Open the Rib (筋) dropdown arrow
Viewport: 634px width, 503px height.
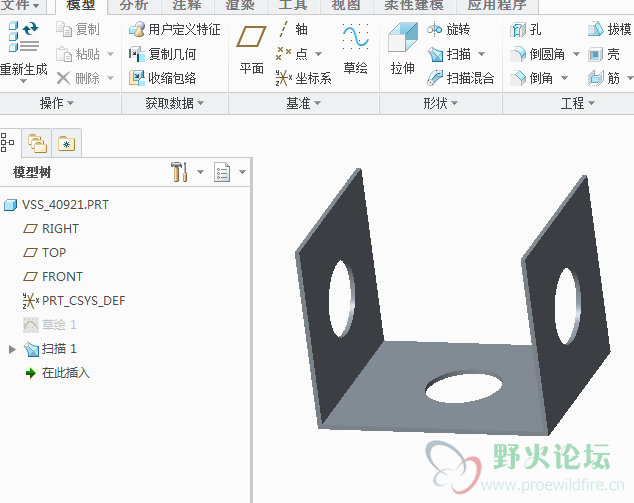[x=630, y=78]
